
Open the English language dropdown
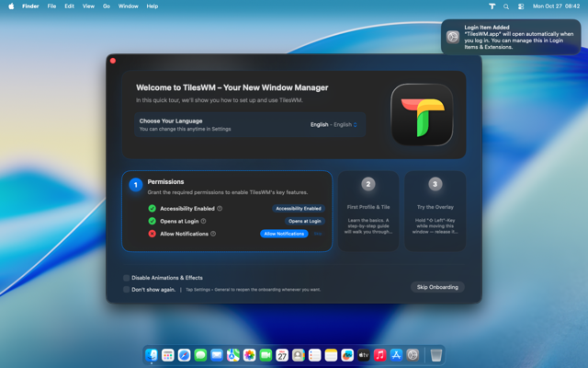tap(334, 125)
